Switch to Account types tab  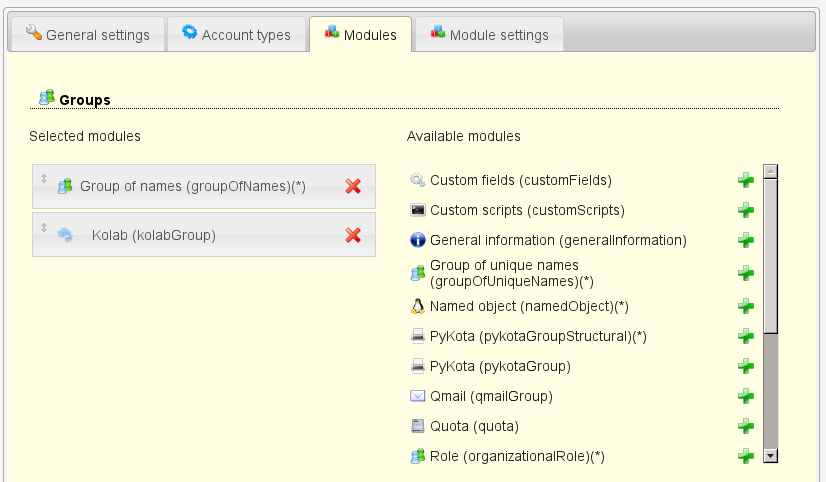point(236,35)
